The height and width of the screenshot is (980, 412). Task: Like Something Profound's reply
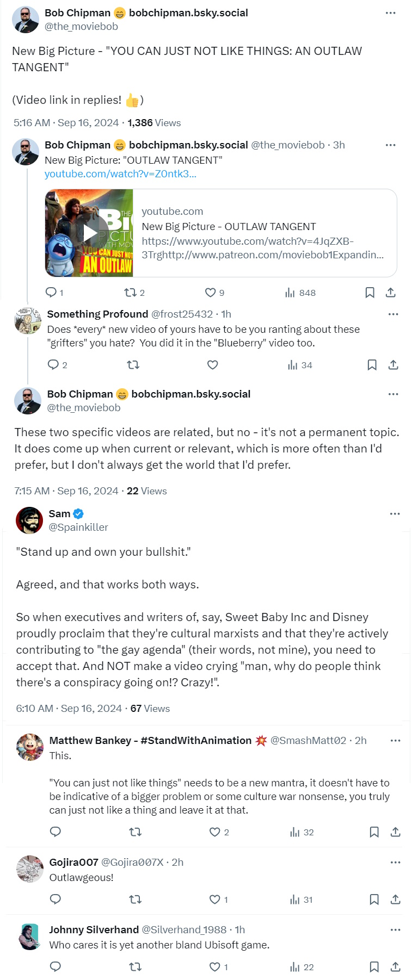(x=213, y=365)
